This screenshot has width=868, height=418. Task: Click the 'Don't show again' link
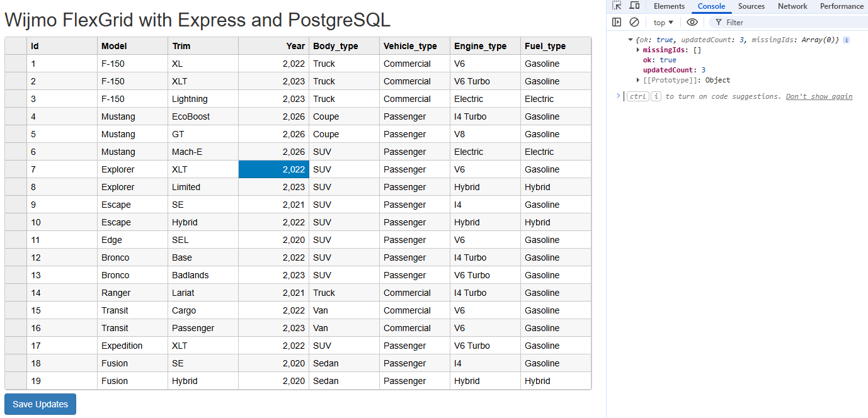(x=819, y=96)
